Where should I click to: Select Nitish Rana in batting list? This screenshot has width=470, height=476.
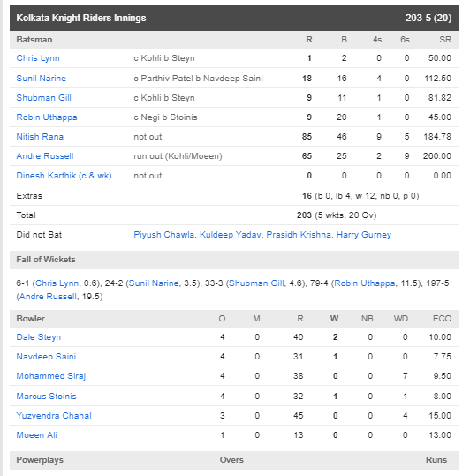(x=40, y=137)
